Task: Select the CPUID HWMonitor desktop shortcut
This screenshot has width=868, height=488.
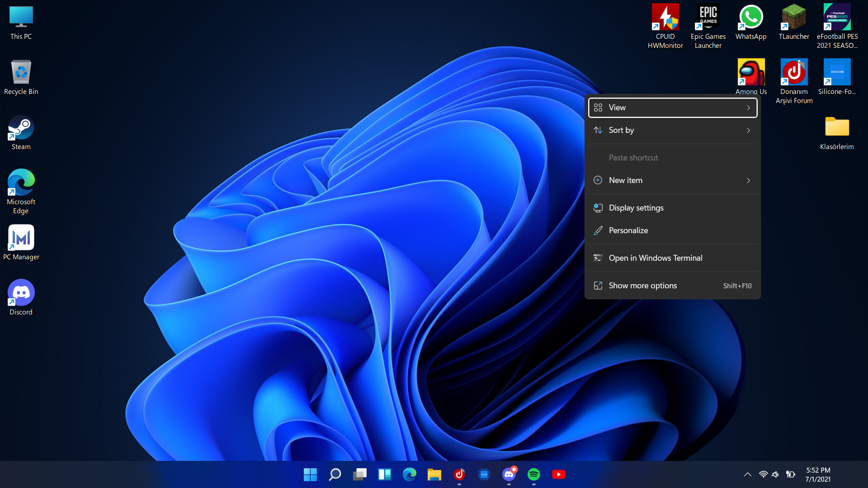Action: click(665, 26)
